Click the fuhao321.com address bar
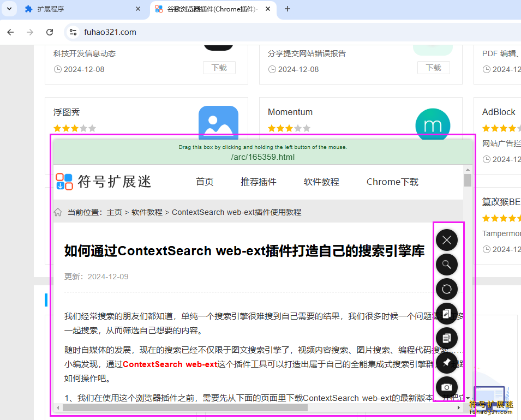Viewport: 521px width, 420px height. click(x=292, y=32)
